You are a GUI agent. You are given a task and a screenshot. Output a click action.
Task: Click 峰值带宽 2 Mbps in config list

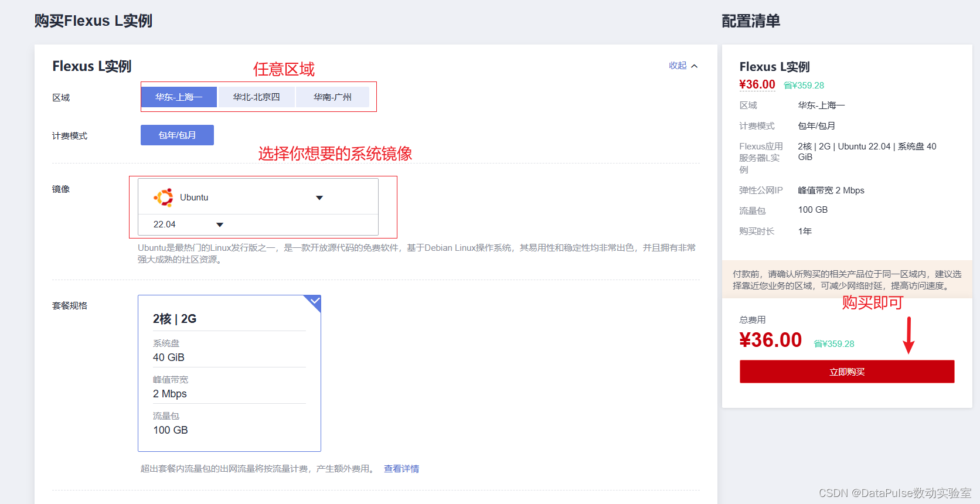pos(831,190)
